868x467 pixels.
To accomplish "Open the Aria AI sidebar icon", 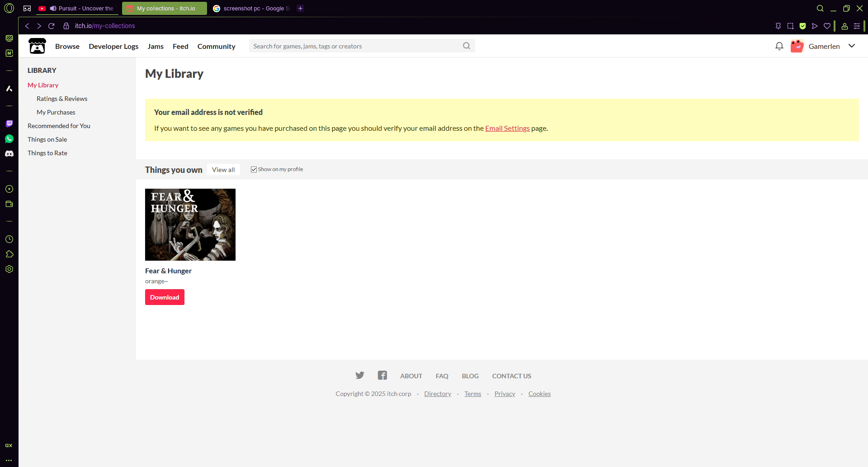I will point(9,88).
